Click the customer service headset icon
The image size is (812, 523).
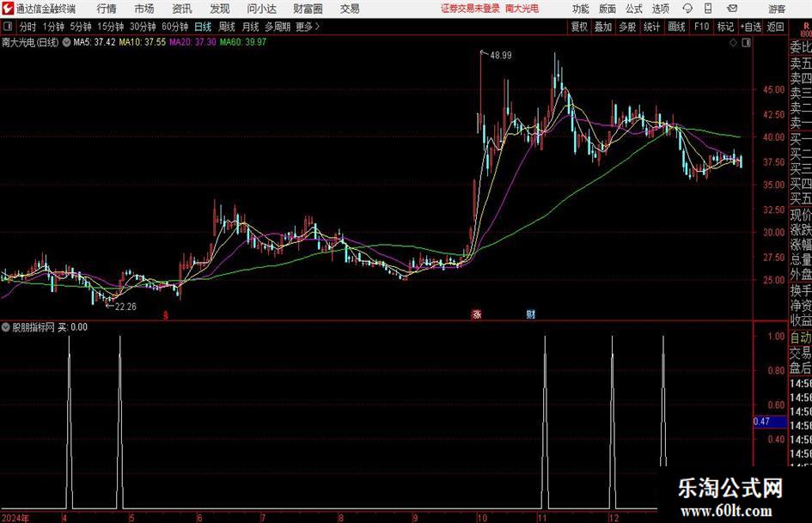[x=687, y=9]
